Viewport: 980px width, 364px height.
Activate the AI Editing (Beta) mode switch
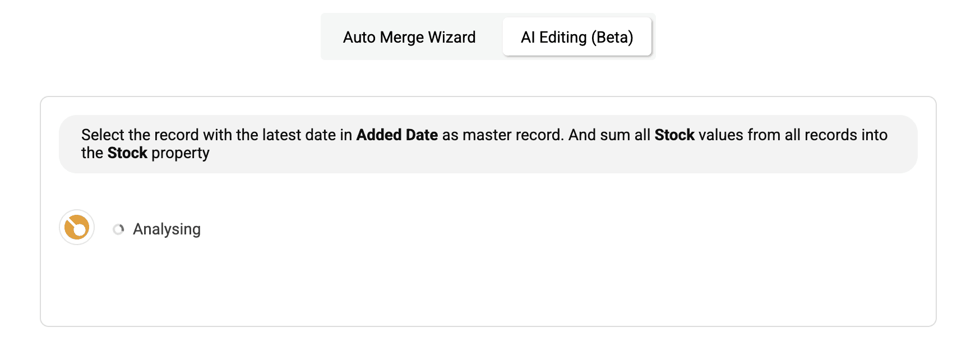(x=577, y=37)
